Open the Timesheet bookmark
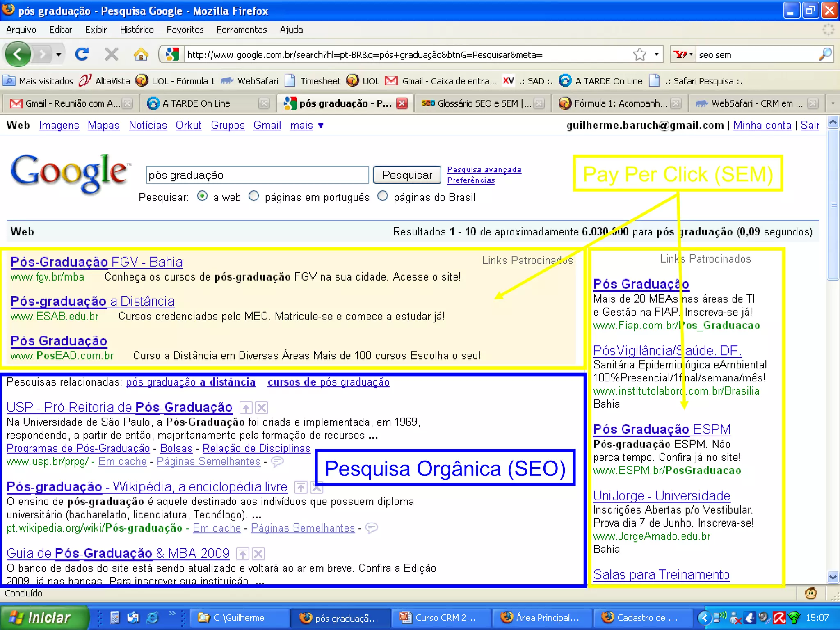 313,81
